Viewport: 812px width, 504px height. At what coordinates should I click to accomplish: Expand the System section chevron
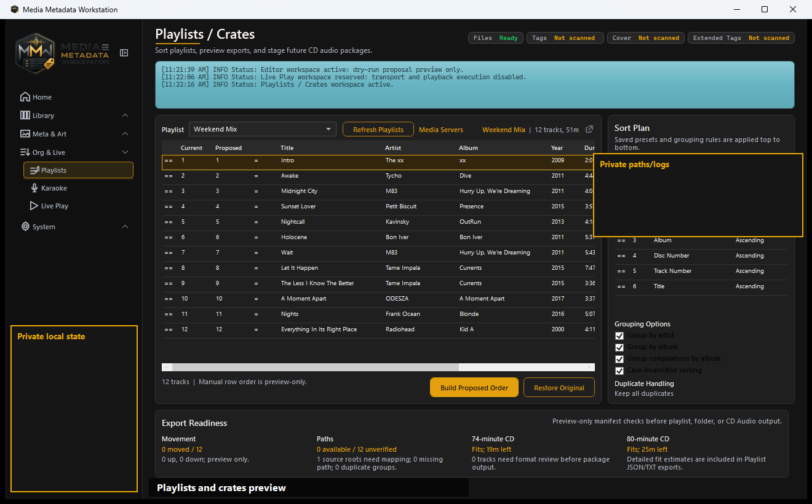tap(125, 227)
